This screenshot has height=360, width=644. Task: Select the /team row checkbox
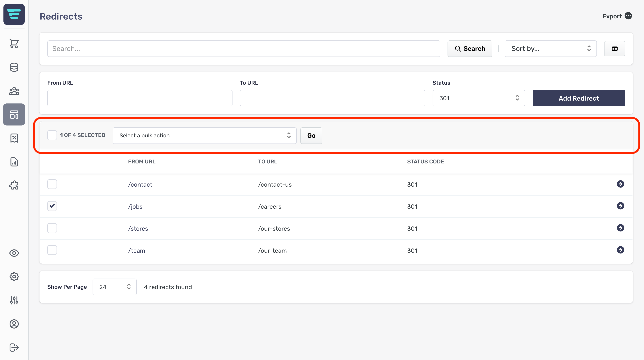coord(52,250)
